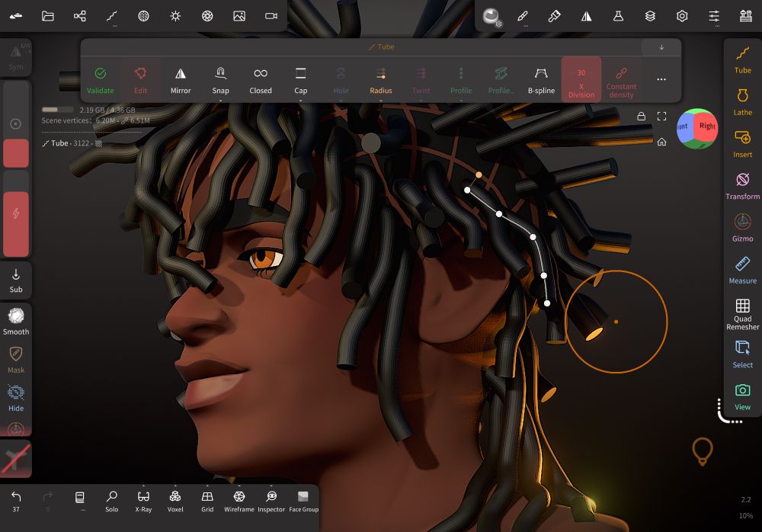Select the Quad Remesher tool
The height and width of the screenshot is (532, 762).
click(742, 315)
